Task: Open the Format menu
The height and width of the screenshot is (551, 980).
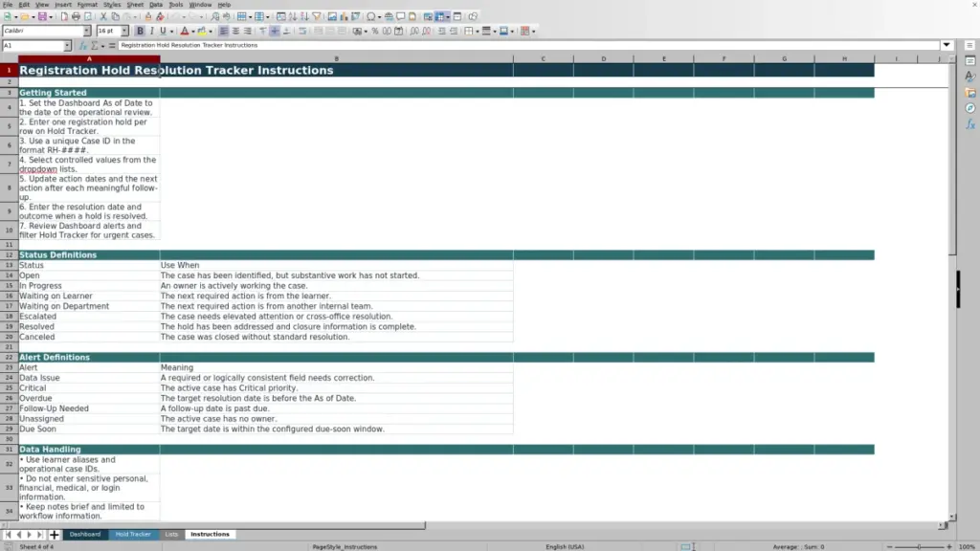Action: pyautogui.click(x=87, y=5)
